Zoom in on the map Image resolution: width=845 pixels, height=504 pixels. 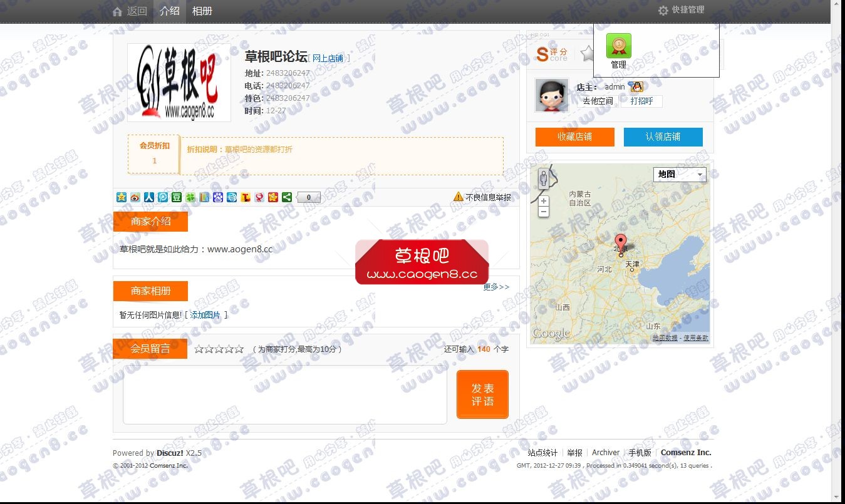pos(544,201)
